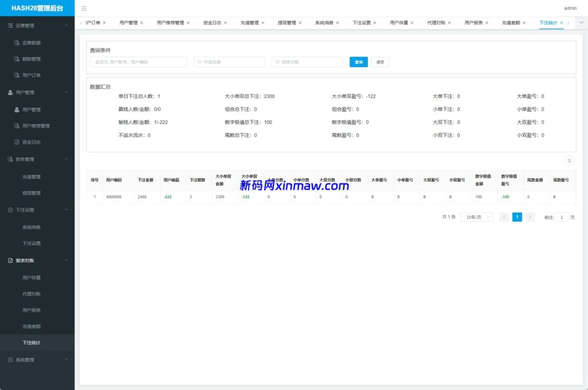The image size is (588, 390).
Task: Switch to the 充值差额 tab
Action: pos(510,23)
